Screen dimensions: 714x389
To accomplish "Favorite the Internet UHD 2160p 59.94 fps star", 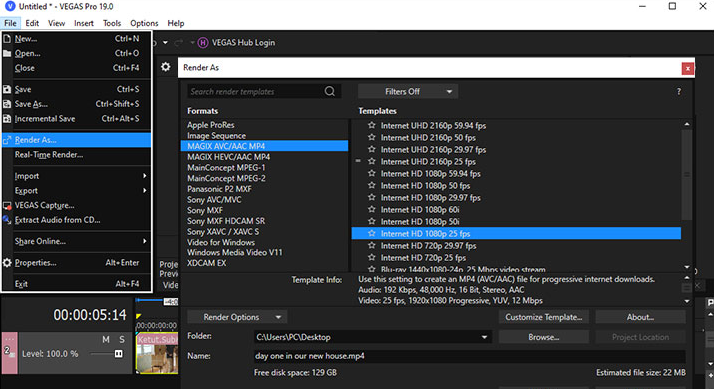I will click(x=372, y=125).
